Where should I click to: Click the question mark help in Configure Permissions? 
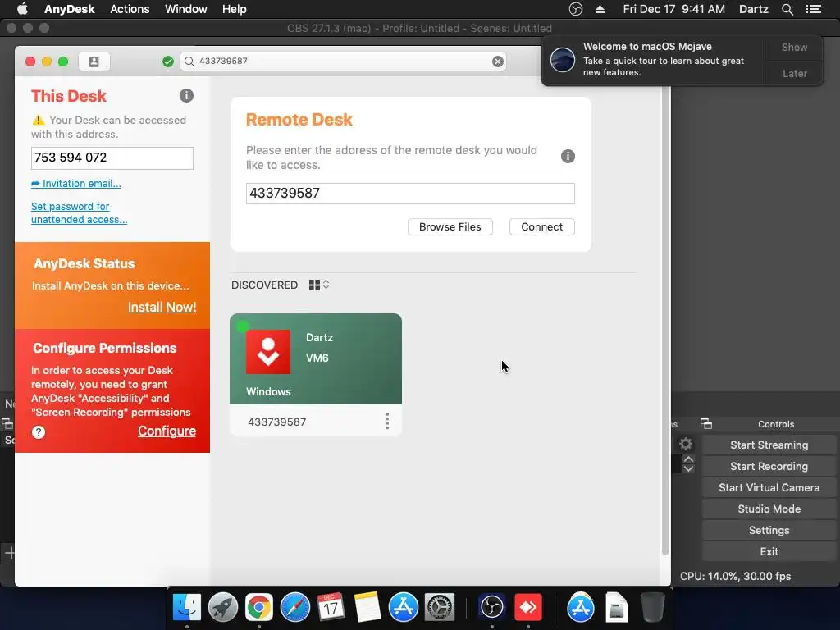click(x=39, y=432)
